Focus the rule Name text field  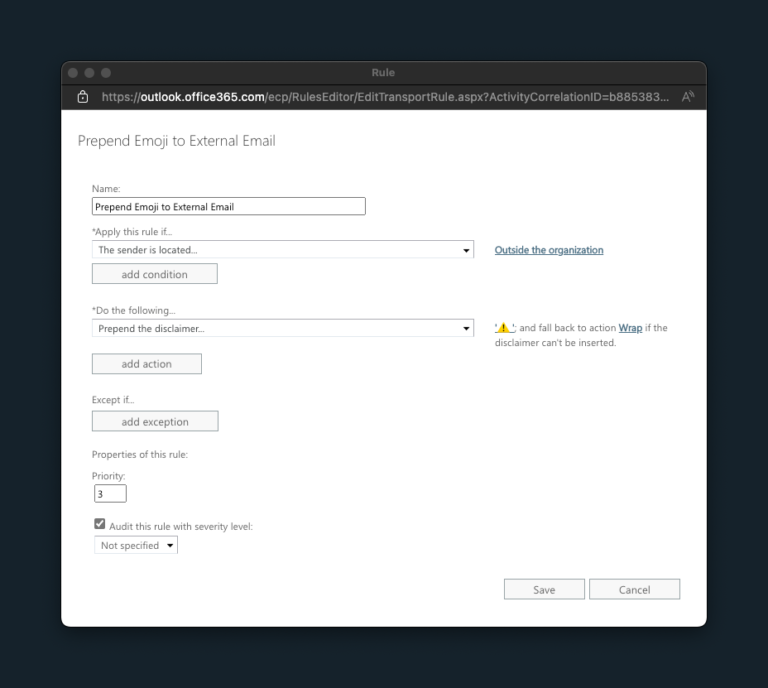point(229,206)
